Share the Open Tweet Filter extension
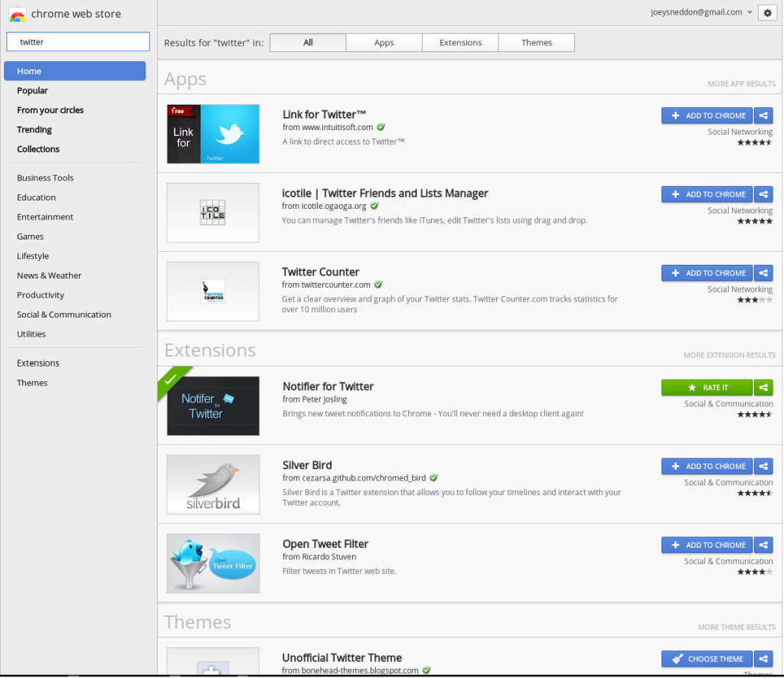784x678 pixels. [763, 545]
